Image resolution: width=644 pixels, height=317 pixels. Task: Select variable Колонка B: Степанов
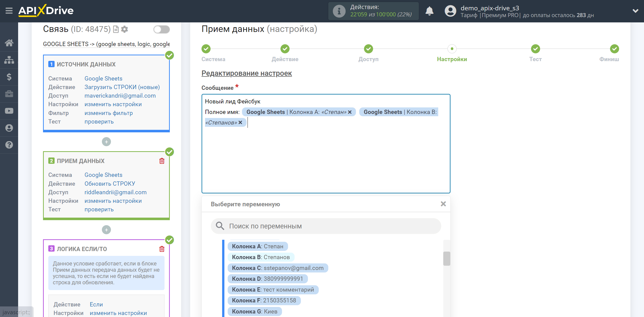261,257
